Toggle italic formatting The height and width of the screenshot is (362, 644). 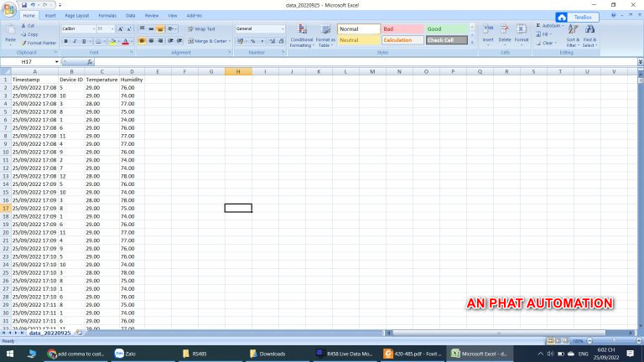click(75, 41)
